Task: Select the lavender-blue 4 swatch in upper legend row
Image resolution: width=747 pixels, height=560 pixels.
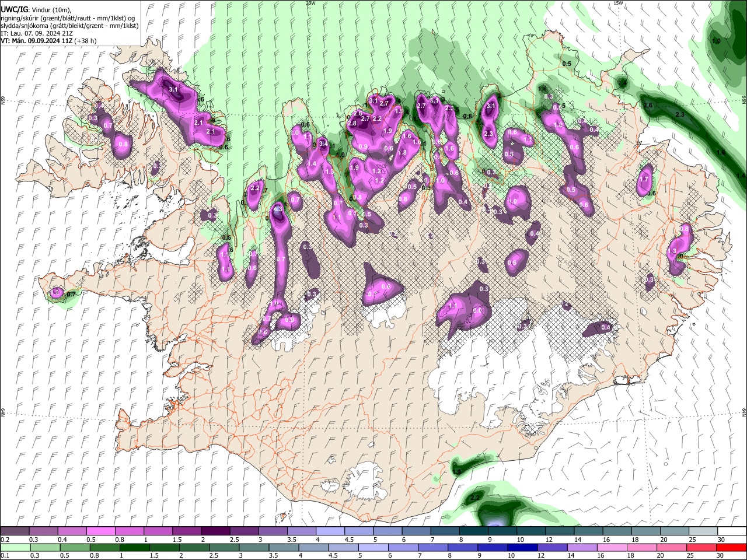Action: (x=330, y=531)
